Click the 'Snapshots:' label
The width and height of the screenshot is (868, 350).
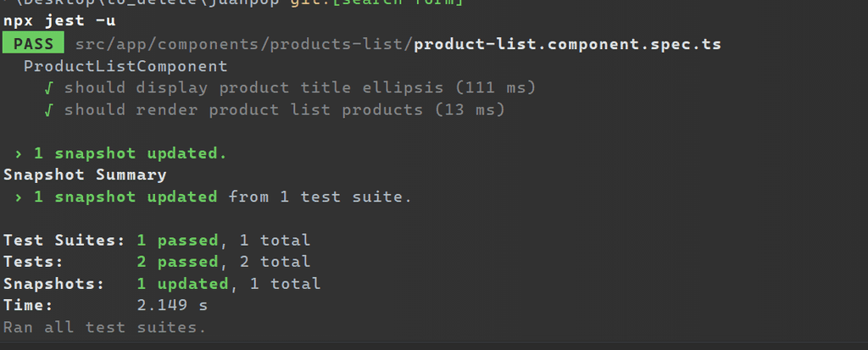tap(54, 284)
